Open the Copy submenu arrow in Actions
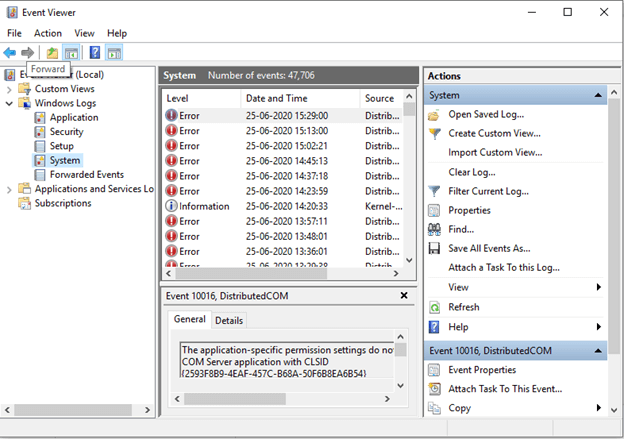 tap(599, 408)
